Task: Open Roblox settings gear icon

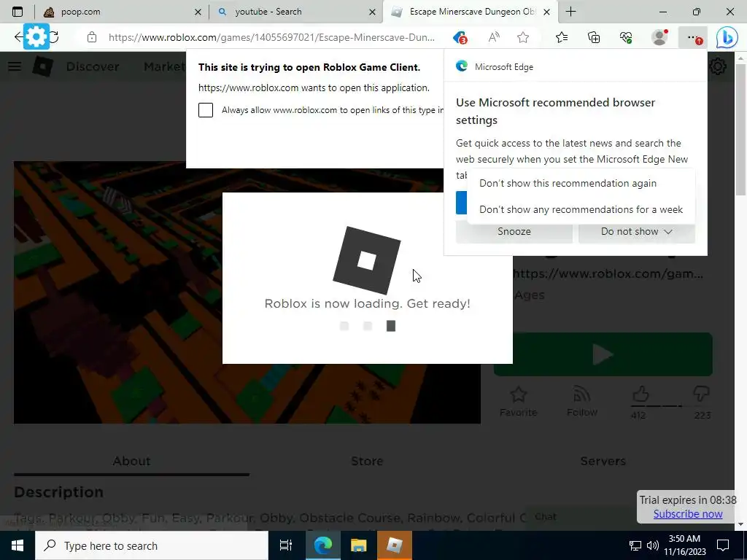Action: click(x=718, y=66)
